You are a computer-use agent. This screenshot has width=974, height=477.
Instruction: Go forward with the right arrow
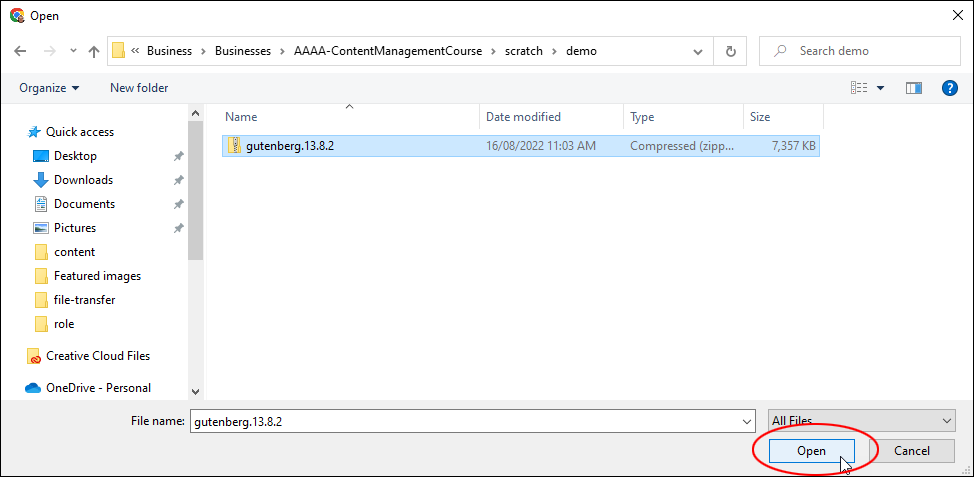coord(49,51)
